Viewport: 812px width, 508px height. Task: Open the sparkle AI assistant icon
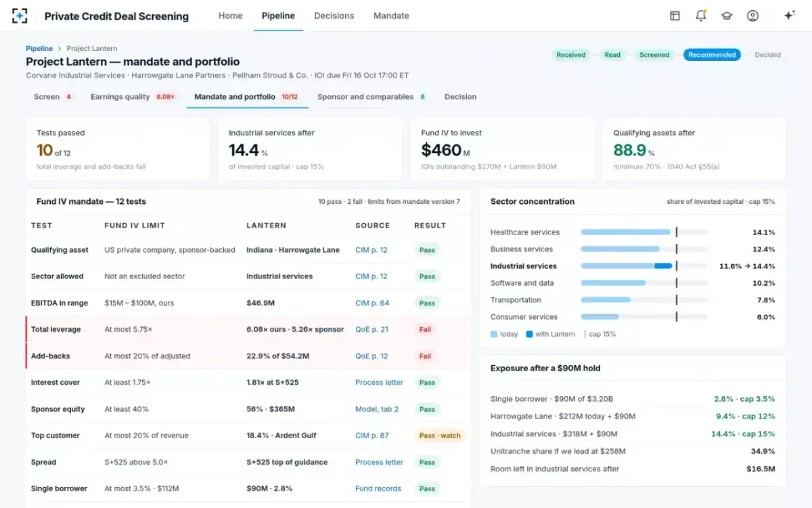coord(789,16)
